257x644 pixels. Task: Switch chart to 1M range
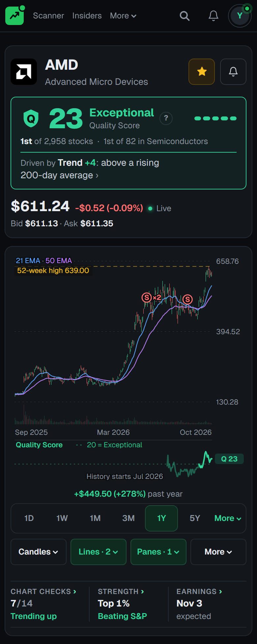95,518
